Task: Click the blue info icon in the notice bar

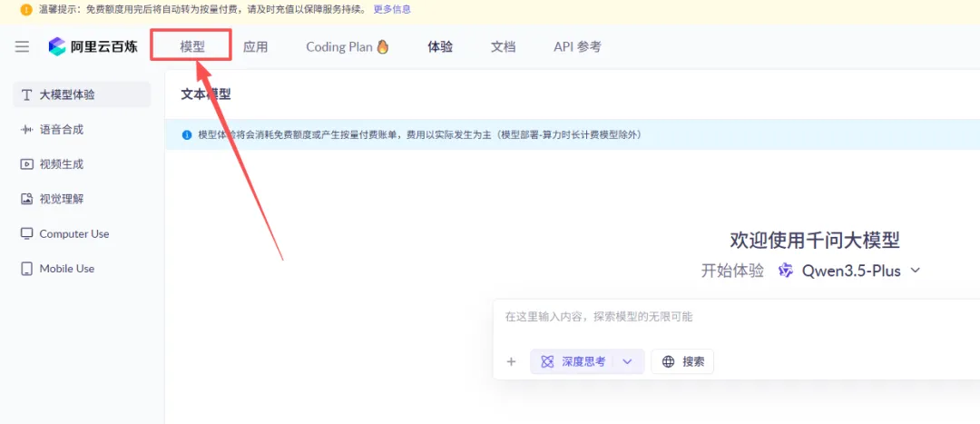Action: click(x=186, y=135)
